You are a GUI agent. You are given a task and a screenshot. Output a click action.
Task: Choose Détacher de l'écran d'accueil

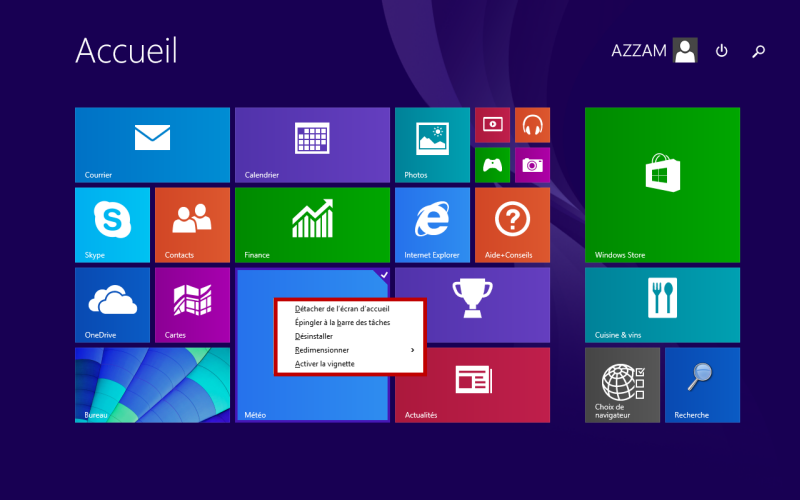[x=342, y=309]
